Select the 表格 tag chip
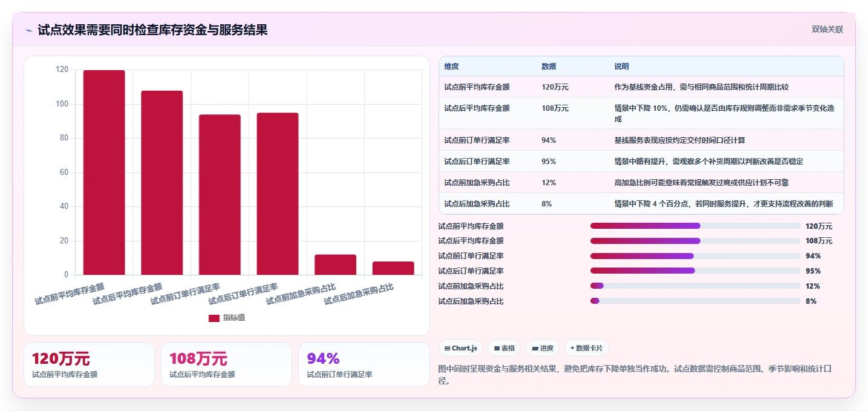Viewport: 868px width, 411px height. (504, 348)
